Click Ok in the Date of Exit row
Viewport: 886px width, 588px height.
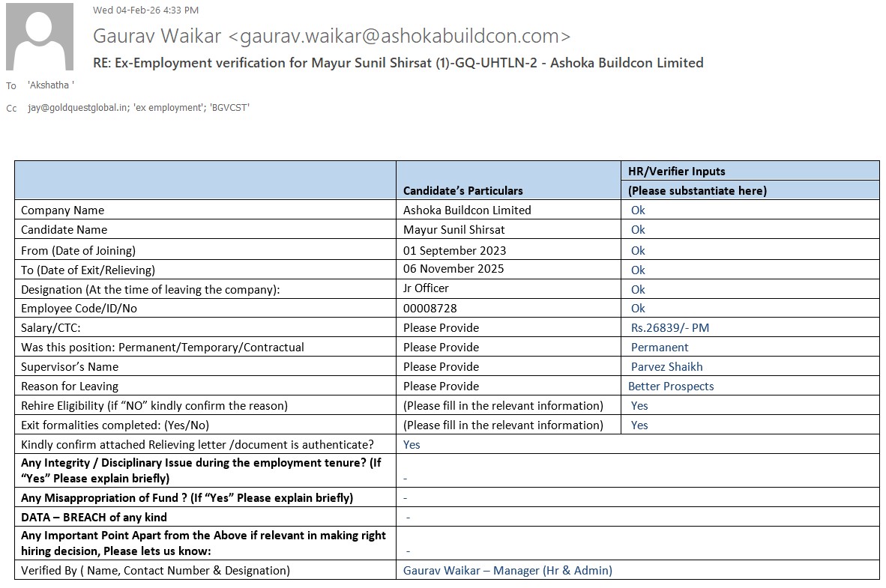tap(638, 270)
